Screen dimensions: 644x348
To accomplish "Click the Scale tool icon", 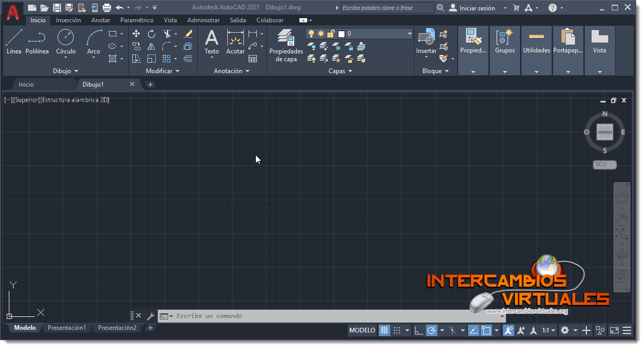I will coord(151,59).
